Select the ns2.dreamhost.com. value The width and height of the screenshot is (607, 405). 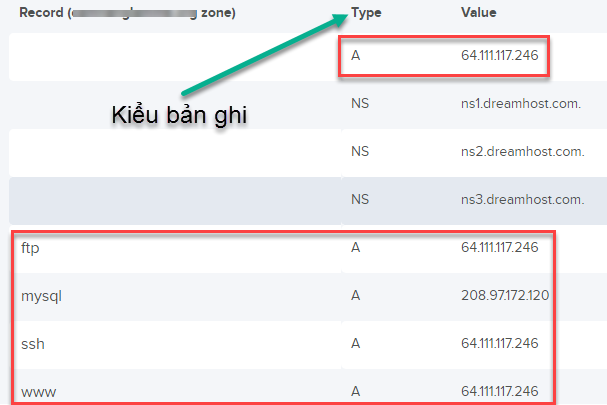click(516, 151)
